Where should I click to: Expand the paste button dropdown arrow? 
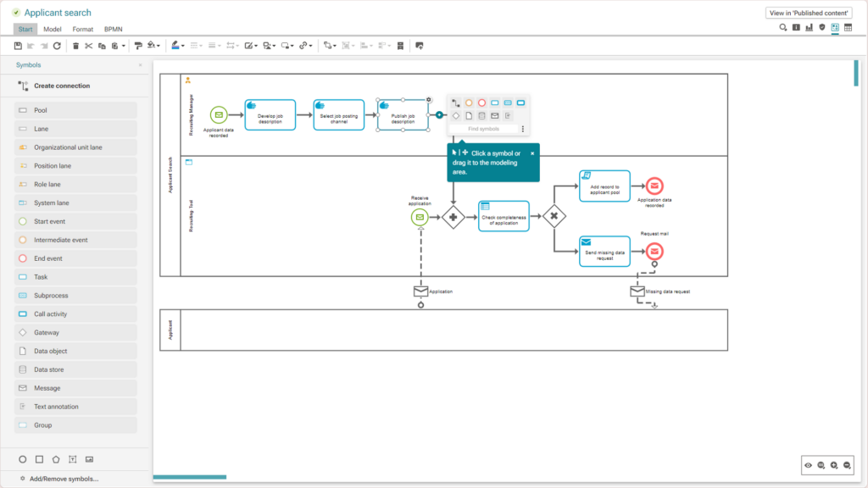click(124, 46)
